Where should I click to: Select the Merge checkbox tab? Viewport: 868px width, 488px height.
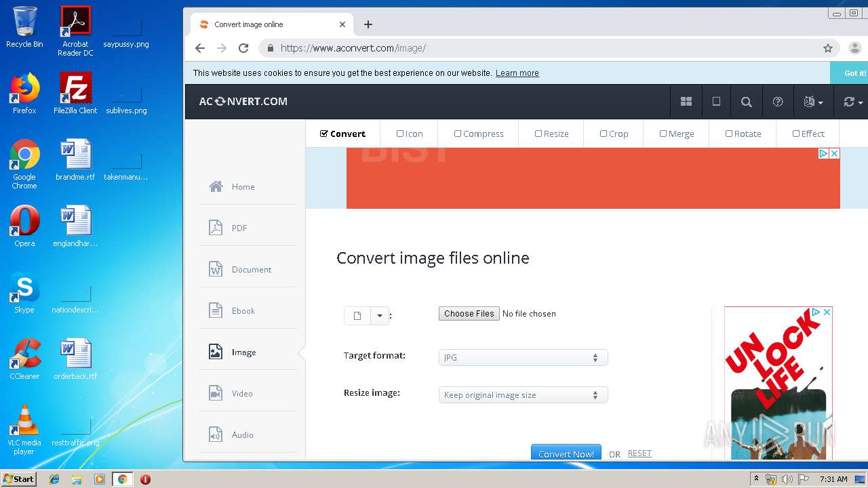pyautogui.click(x=677, y=134)
